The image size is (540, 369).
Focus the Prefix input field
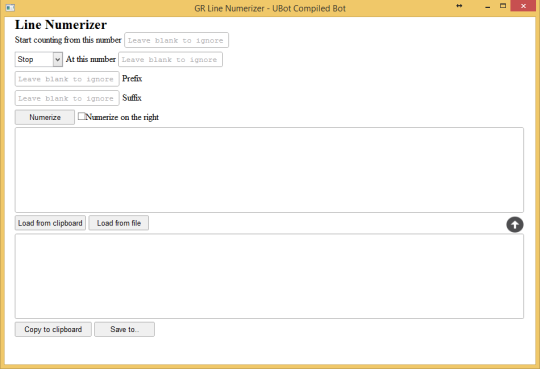coord(67,79)
